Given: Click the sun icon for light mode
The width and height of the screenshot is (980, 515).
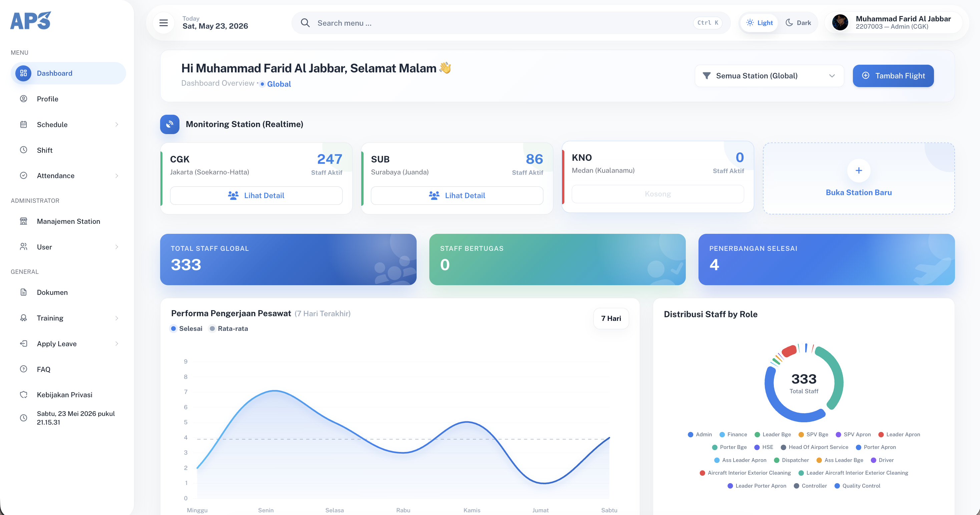Looking at the screenshot, I should click(x=750, y=22).
